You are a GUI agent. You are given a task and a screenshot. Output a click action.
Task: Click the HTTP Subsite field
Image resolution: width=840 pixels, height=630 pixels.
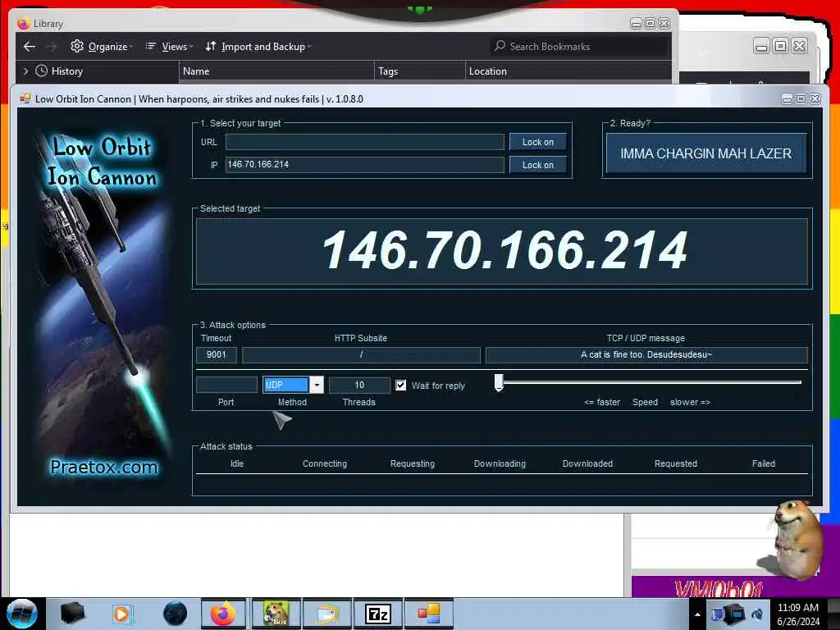361,354
